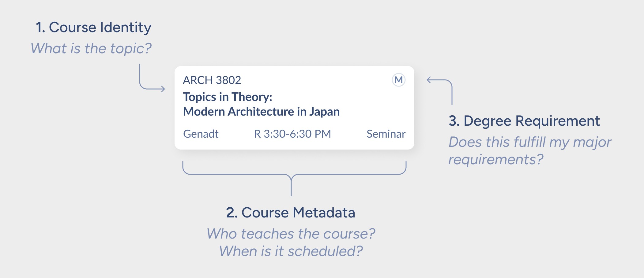Click the 'Topics in Theory:' title line
Viewport: 644px width, 278px height.
point(228,97)
